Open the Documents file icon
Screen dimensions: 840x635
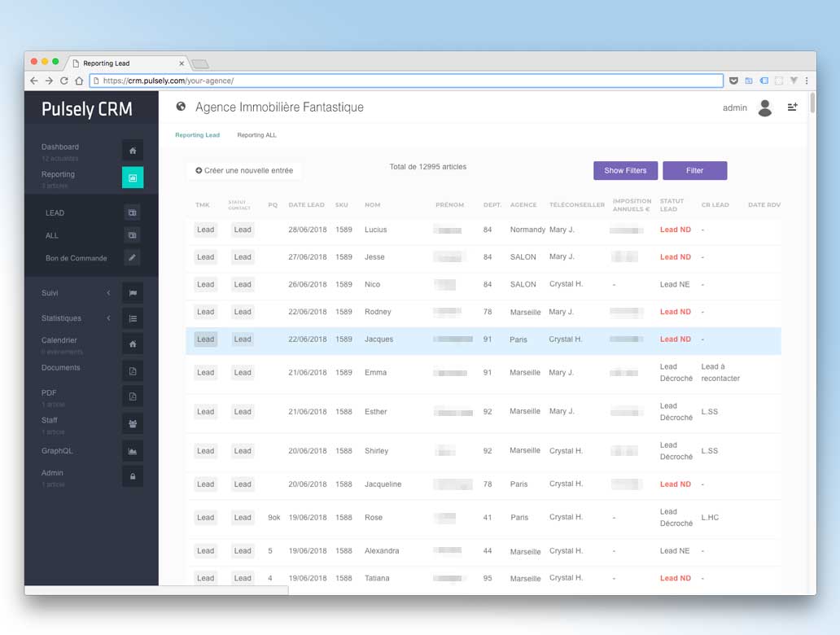tap(133, 370)
